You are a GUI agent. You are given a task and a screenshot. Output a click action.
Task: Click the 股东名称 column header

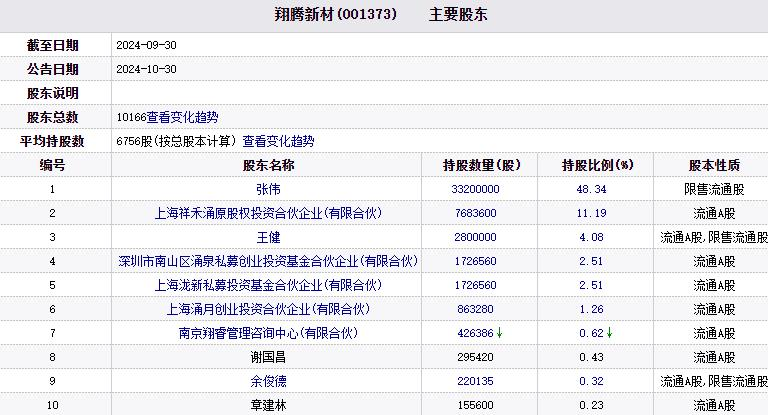(269, 165)
